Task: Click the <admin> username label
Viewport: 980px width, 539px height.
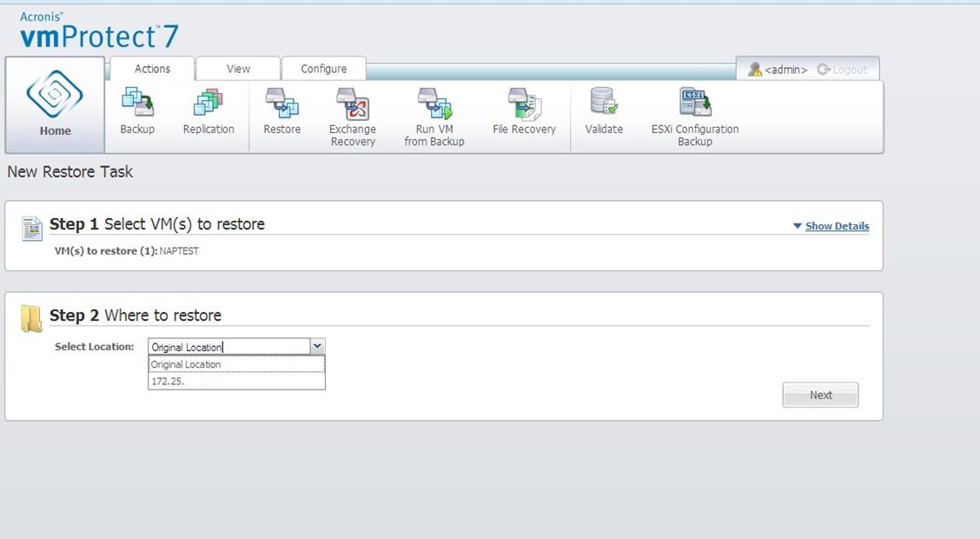Action: [786, 70]
